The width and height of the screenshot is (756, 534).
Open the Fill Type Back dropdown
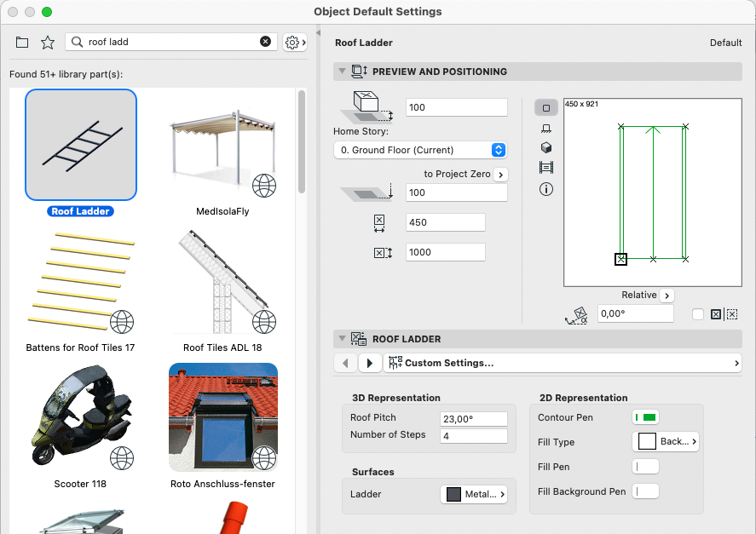[666, 441]
